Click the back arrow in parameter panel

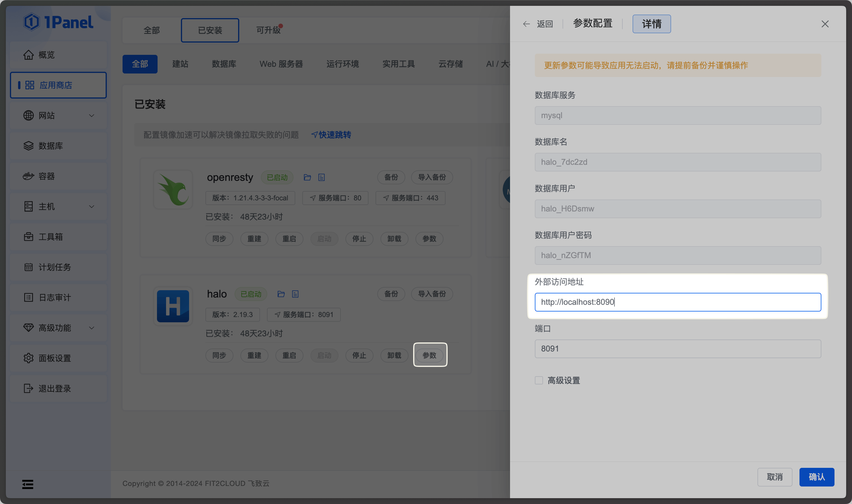(x=526, y=24)
